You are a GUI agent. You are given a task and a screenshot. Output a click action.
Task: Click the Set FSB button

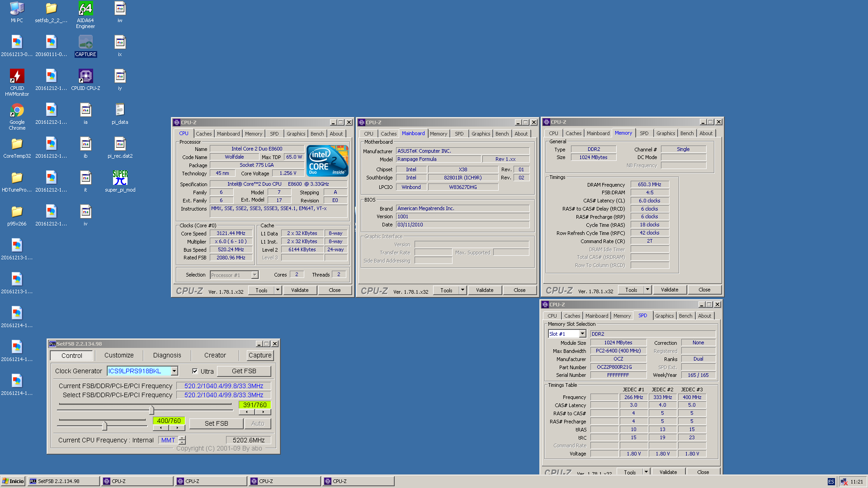coord(216,424)
